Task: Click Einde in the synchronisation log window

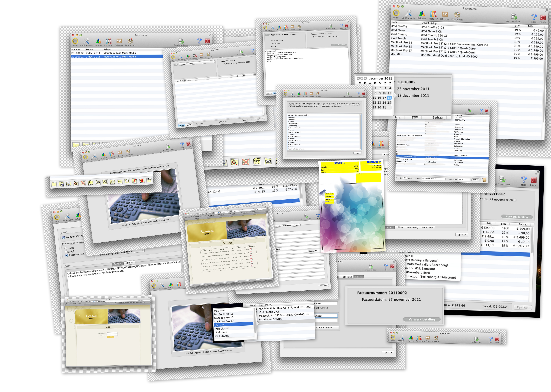Action: (x=363, y=94)
